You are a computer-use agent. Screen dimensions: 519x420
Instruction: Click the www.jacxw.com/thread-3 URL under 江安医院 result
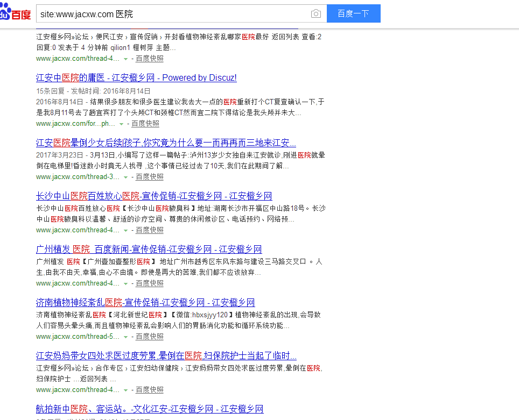coord(77,176)
